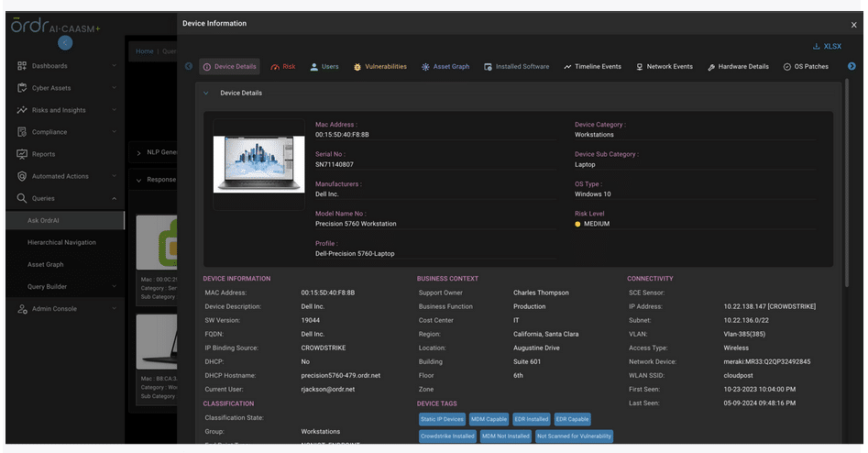Expand the Cyber Assets menu chevron
The image size is (868, 453).
pos(114,87)
